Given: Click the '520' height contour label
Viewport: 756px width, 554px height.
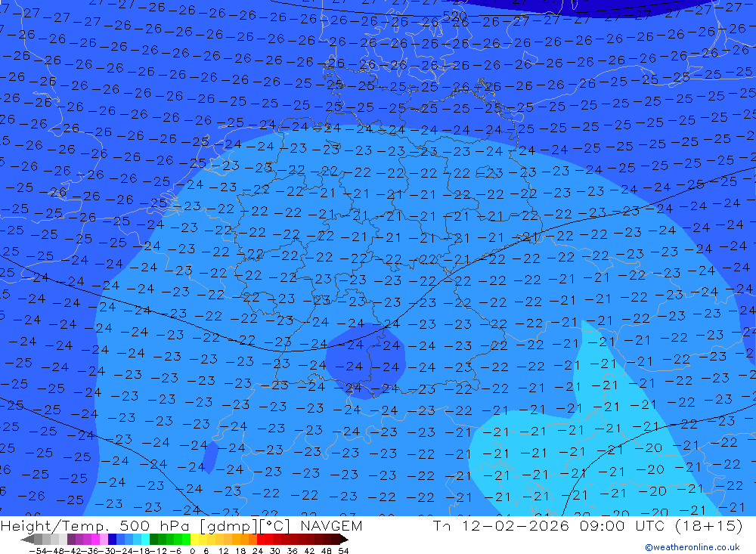Looking at the screenshot, I should click(454, 17).
